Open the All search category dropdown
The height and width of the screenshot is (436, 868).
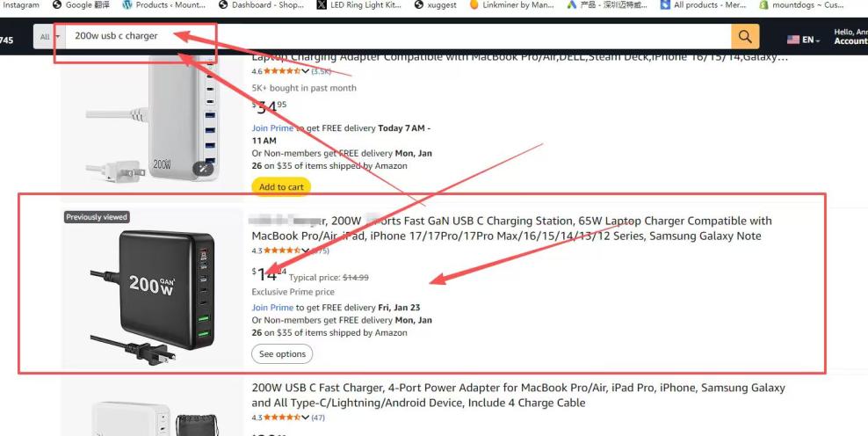[49, 37]
